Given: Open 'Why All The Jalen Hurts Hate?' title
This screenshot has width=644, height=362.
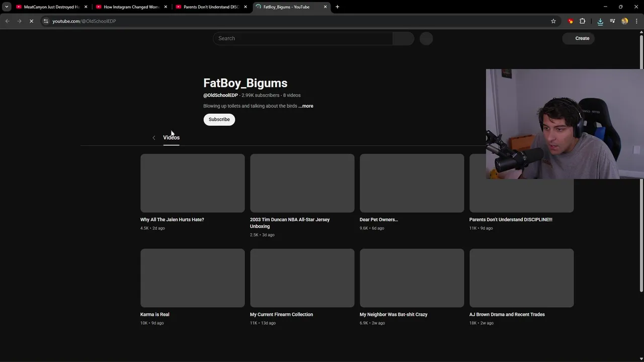Looking at the screenshot, I should point(172,220).
